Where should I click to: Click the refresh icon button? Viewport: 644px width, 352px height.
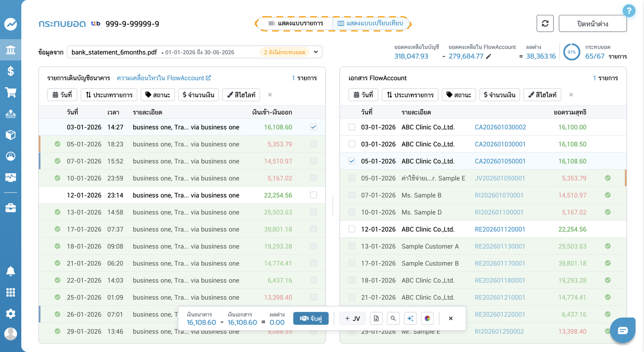coord(545,23)
